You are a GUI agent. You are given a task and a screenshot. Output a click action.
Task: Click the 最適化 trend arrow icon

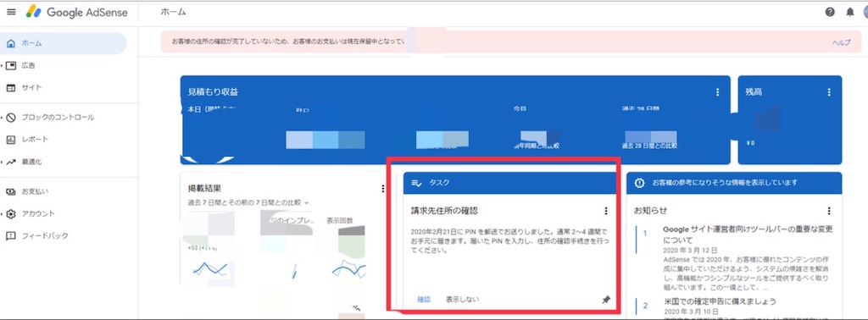(x=11, y=163)
